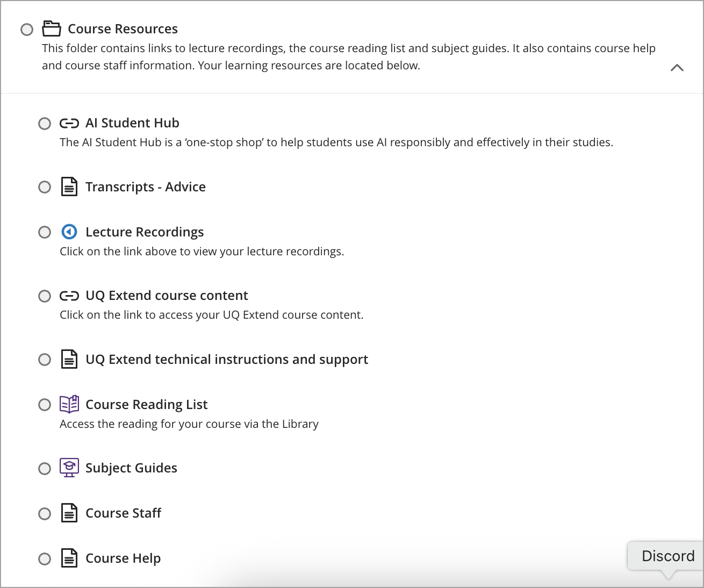Viewport: 704px width, 588px height.
Task: Click the document icon next to Course Staff
Action: point(69,513)
